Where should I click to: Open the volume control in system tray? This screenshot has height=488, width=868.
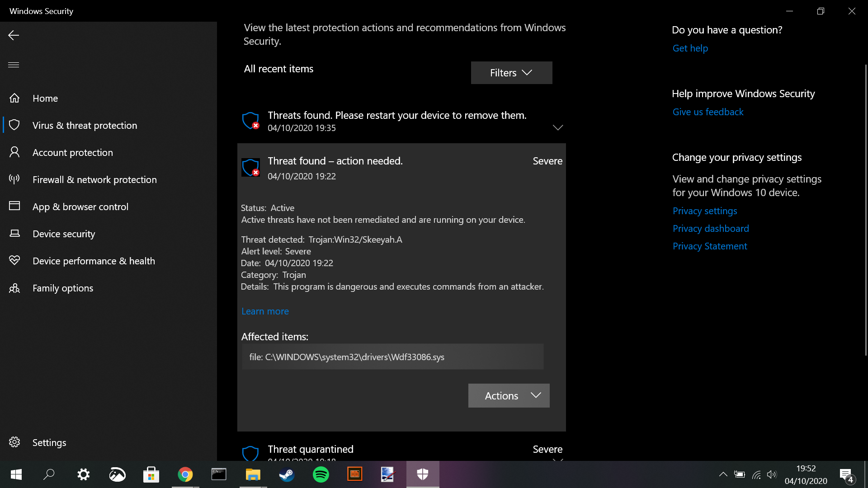point(772,474)
